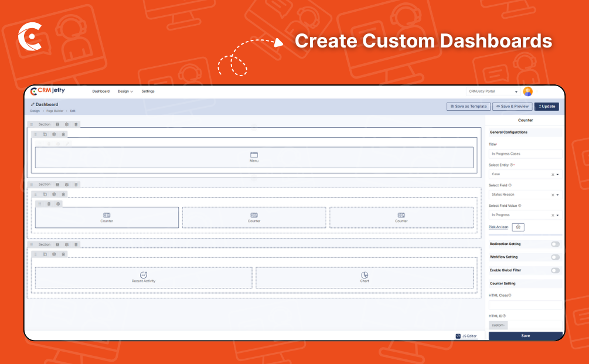Open the JS Editor link
Screen dimensions: 589x364
coord(466,336)
